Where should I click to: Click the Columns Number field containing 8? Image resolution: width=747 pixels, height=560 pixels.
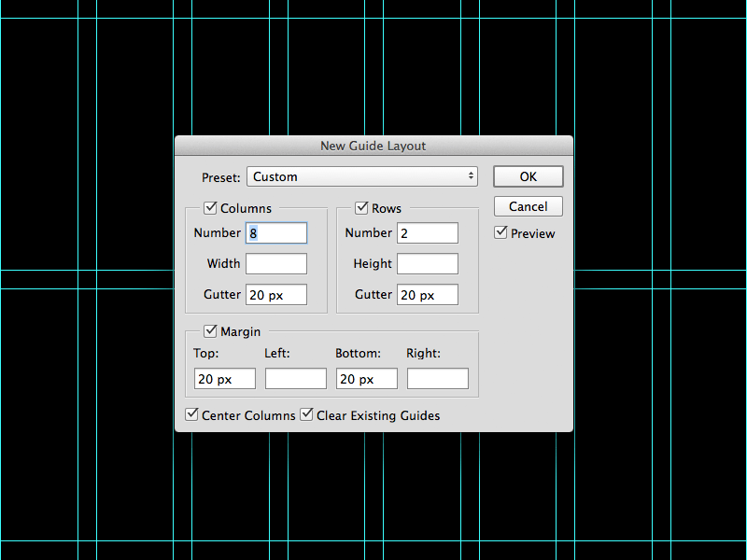[276, 232]
